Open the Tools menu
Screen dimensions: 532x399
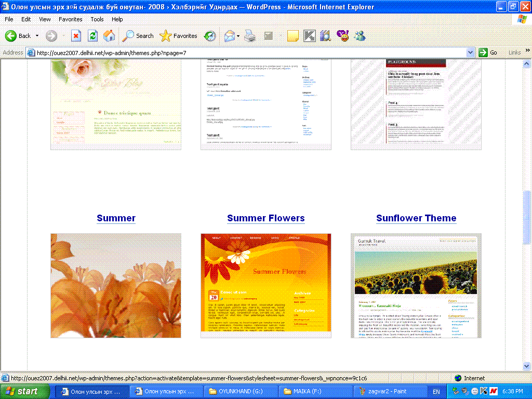click(97, 19)
